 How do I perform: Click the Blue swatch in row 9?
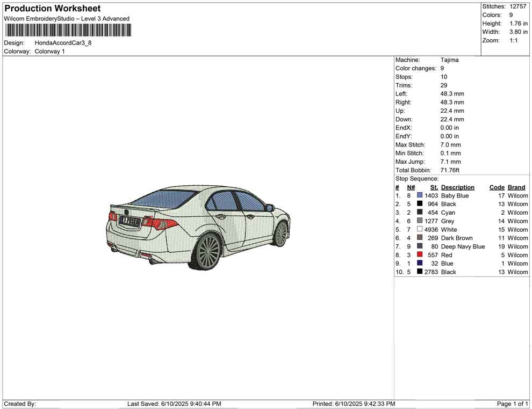[420, 264]
